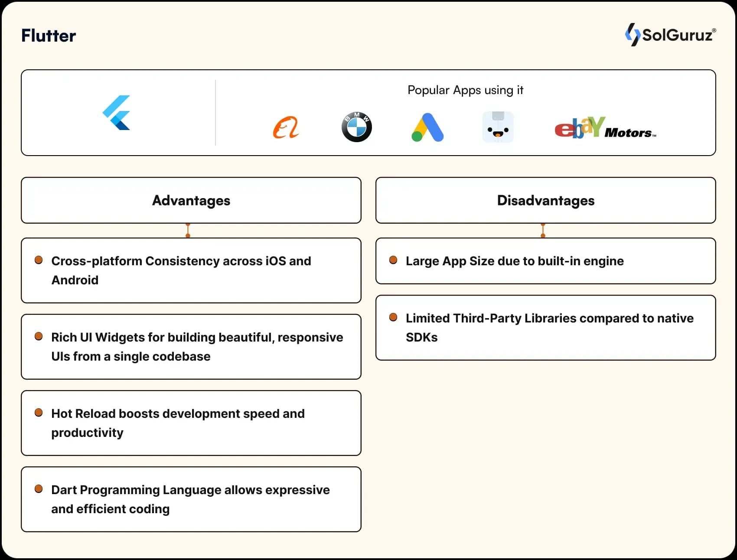Select the Disadvantages header box
Viewport: 737px width, 560px height.
point(546,200)
